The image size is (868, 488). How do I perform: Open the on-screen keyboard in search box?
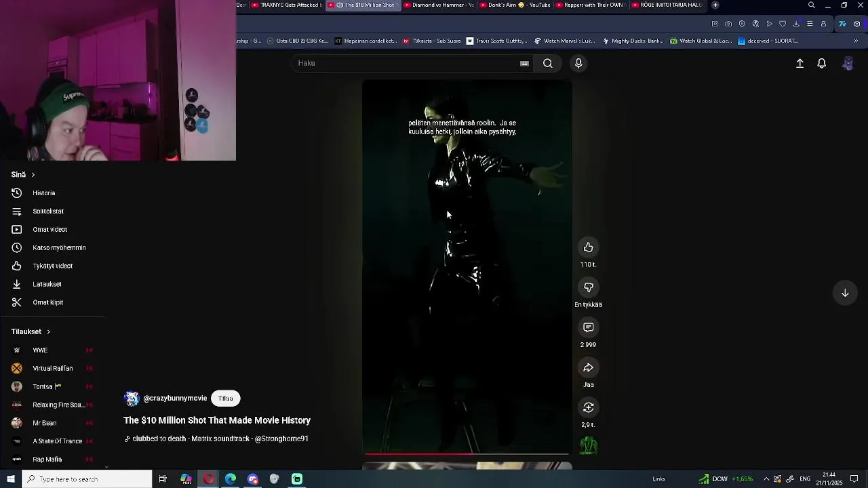pos(524,63)
